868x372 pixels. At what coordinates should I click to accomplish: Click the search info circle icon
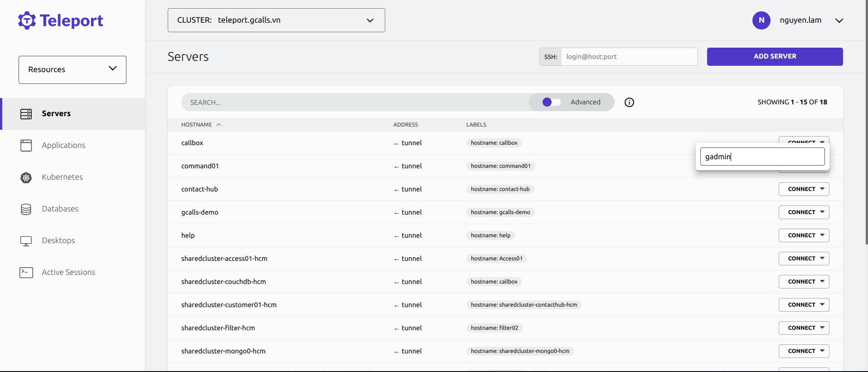(x=629, y=103)
